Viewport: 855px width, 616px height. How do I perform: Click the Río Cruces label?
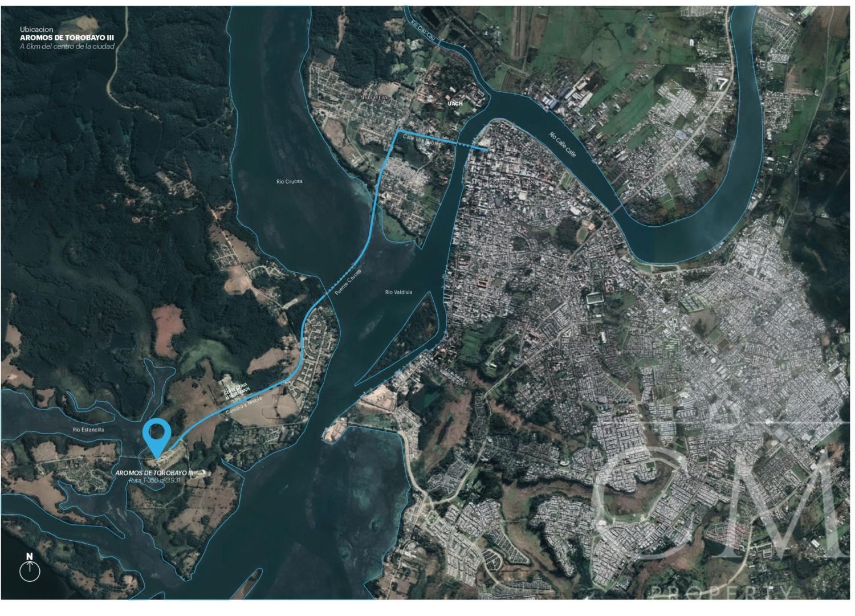pos(290,181)
